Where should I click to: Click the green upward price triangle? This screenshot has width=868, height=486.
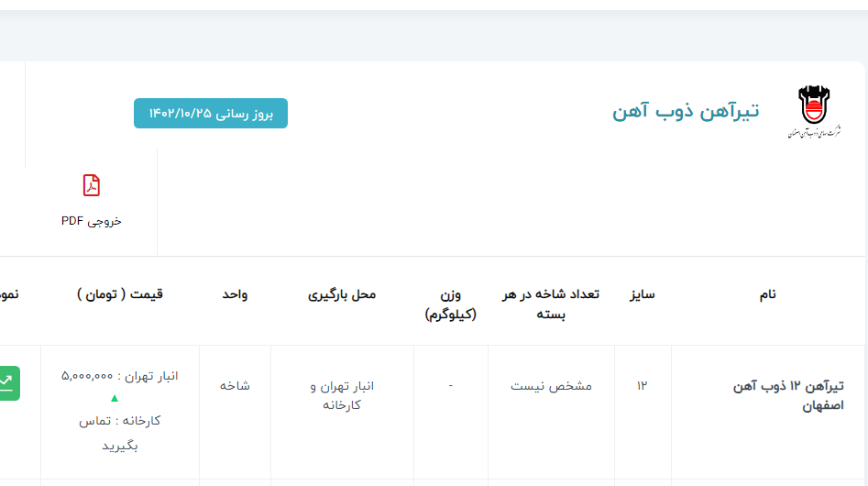[x=115, y=398]
